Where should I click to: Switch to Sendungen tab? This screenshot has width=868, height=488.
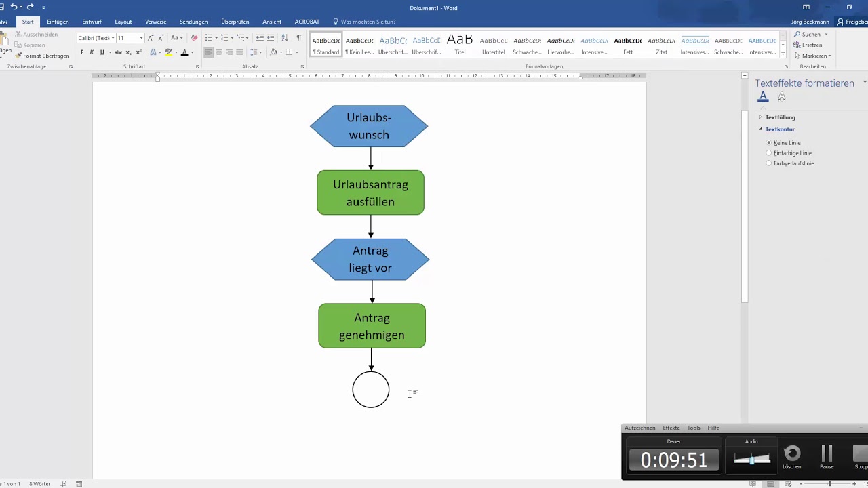click(194, 22)
